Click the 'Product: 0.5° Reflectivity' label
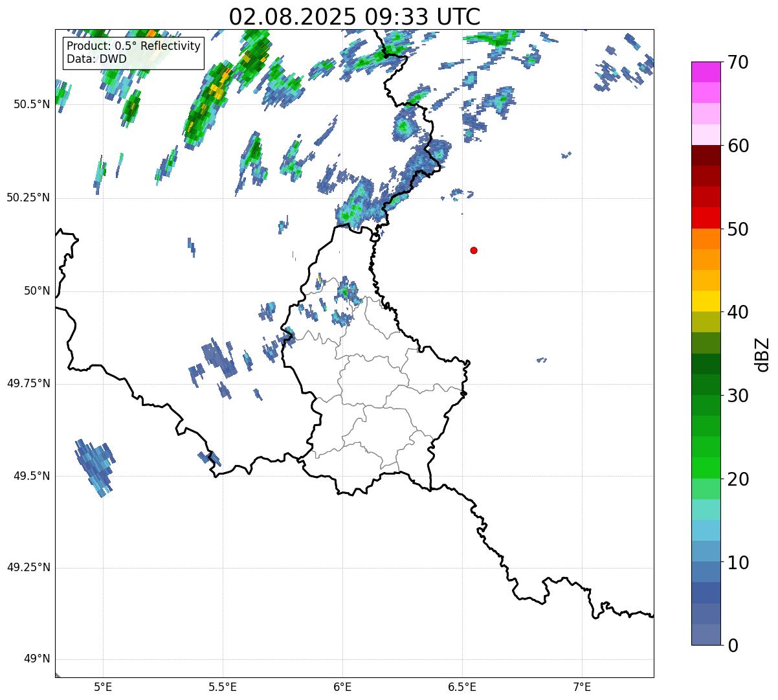 [133, 47]
